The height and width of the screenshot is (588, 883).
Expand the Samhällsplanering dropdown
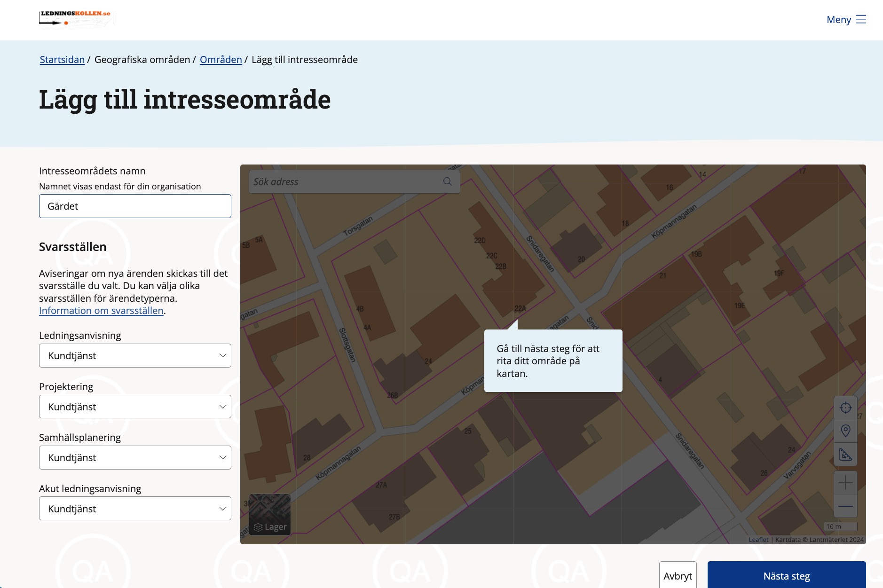coord(135,458)
